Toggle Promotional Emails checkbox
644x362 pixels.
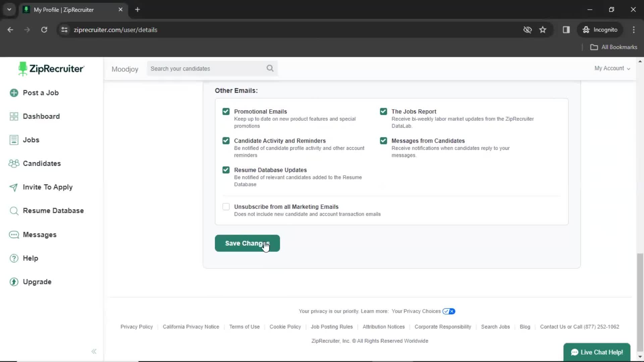tap(226, 111)
